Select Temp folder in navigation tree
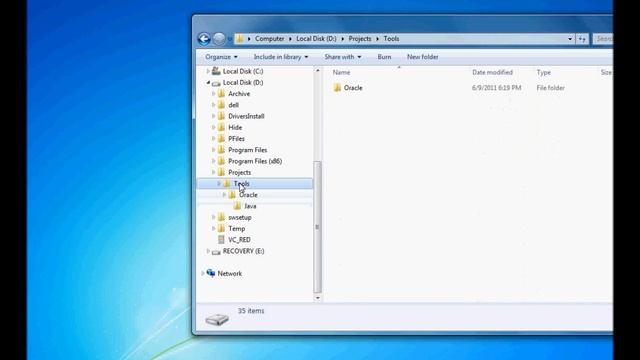Image resolution: width=640 pixels, height=360 pixels. click(x=236, y=229)
